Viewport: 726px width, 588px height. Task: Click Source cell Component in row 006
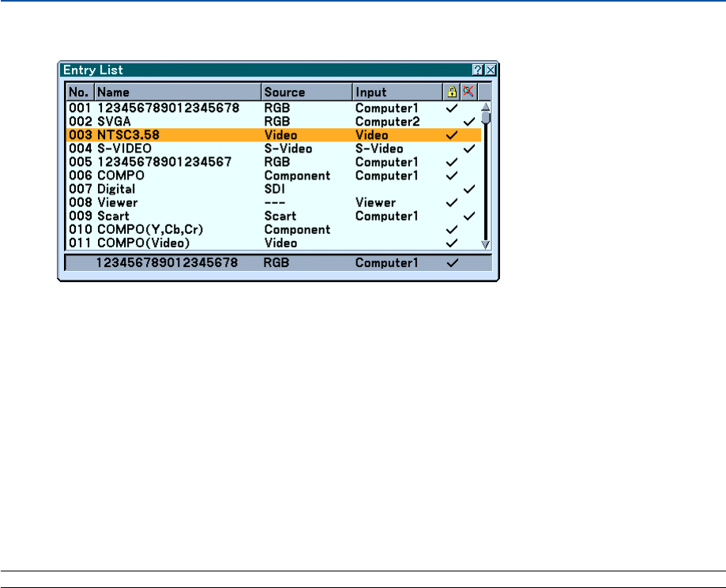[297, 175]
